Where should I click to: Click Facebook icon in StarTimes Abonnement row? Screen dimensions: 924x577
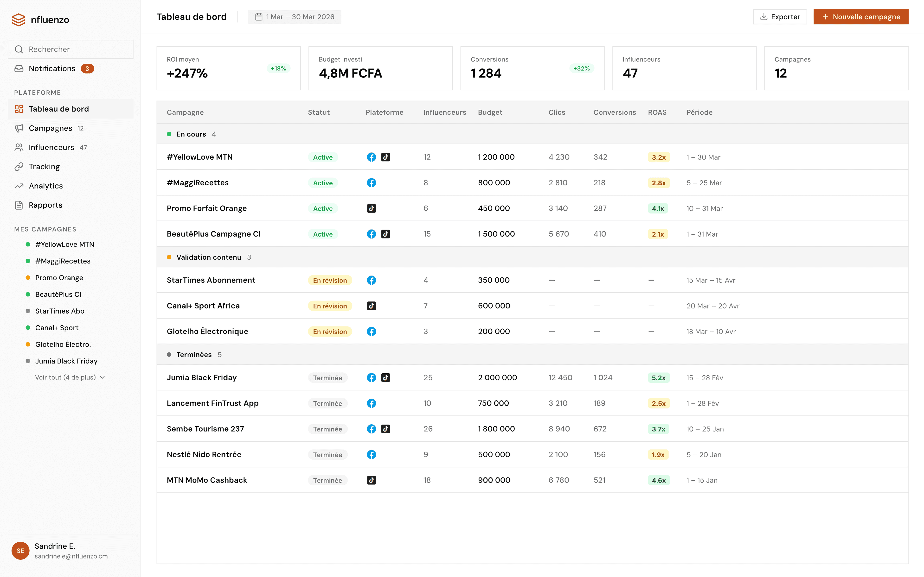371,280
